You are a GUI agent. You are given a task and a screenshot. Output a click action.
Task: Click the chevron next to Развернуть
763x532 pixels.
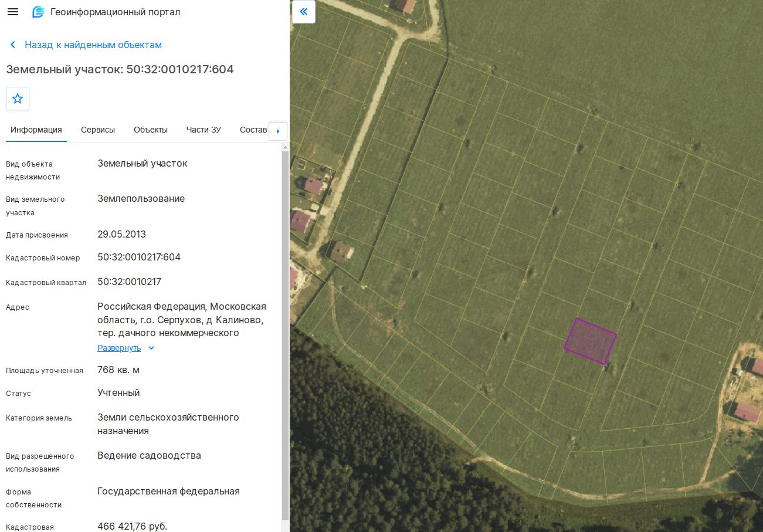pos(151,348)
